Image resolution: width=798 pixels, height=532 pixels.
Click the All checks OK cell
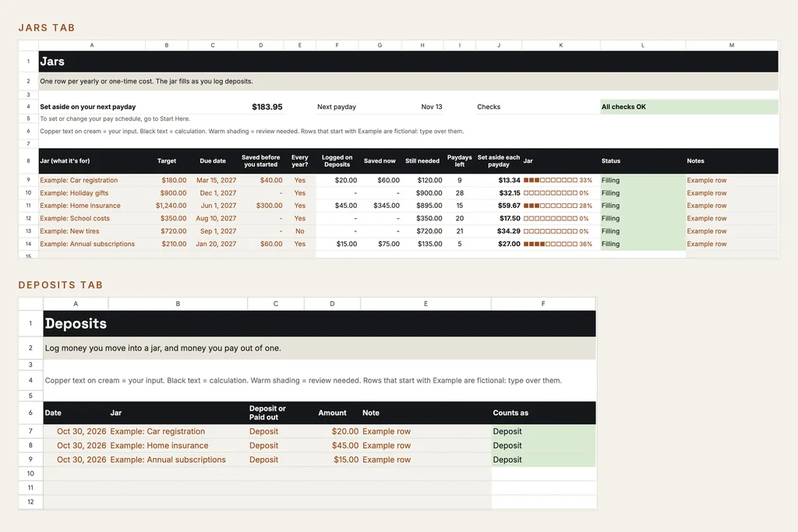tap(689, 107)
